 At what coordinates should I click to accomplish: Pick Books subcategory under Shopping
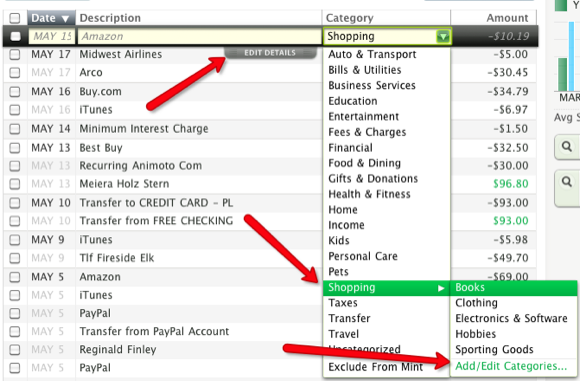513,288
